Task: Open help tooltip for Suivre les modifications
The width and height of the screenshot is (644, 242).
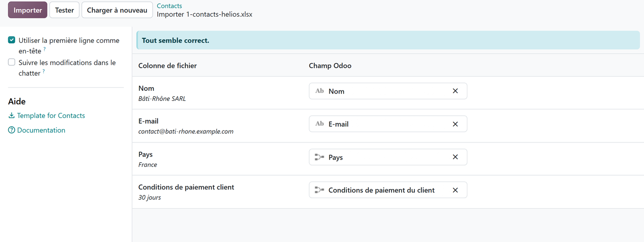Action: (x=44, y=71)
